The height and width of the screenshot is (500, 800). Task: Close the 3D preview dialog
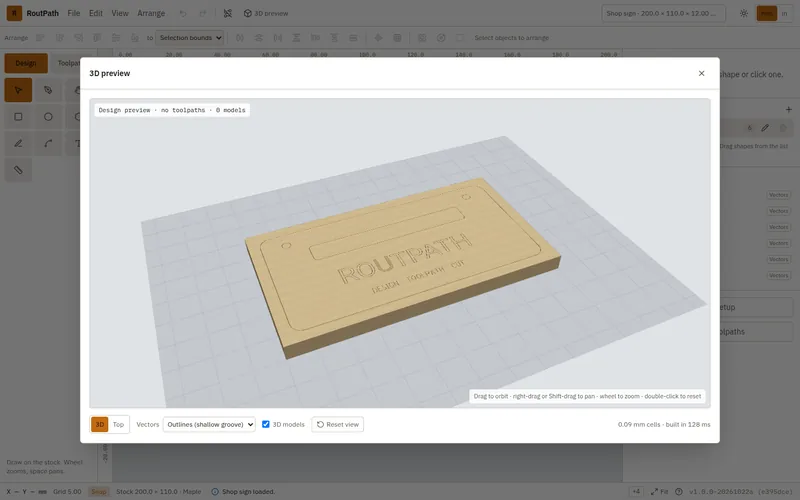coord(702,73)
